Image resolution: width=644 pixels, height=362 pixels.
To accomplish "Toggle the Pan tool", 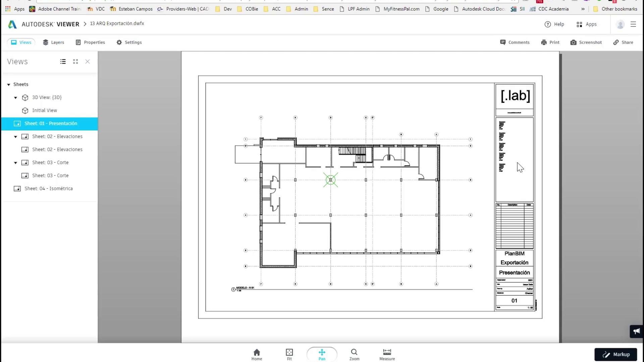I will coord(322,354).
